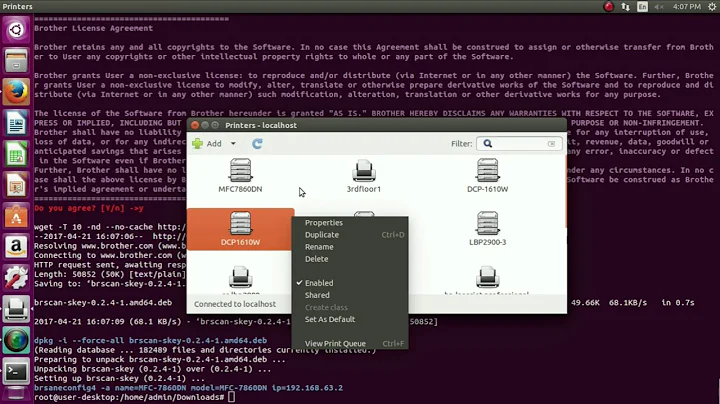The height and width of the screenshot is (404, 720).
Task: Clear the Filter field text
Action: click(x=551, y=144)
